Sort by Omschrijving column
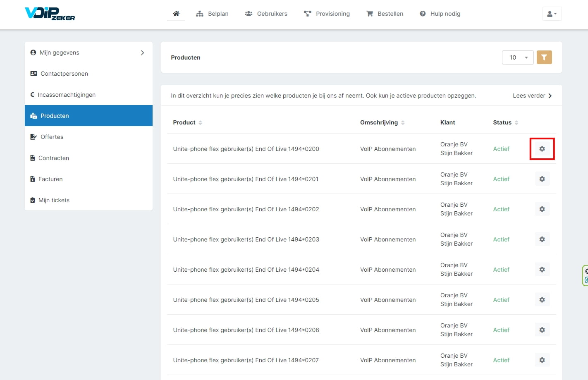This screenshot has height=380, width=588. (x=382, y=122)
